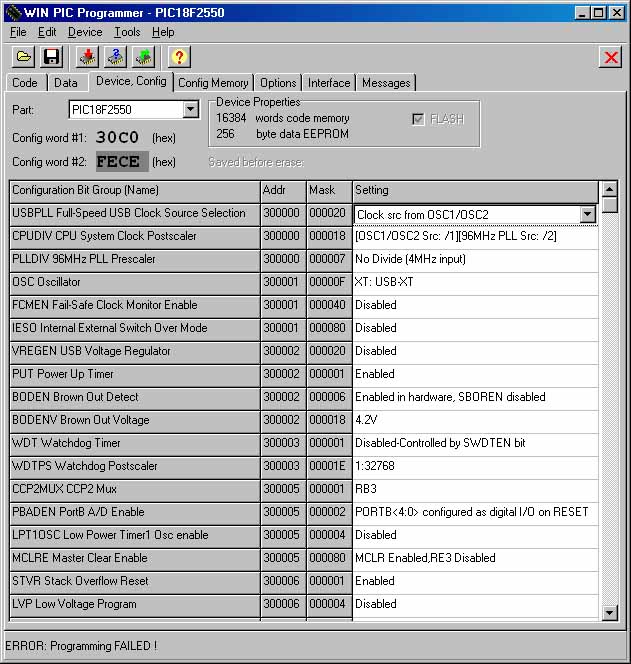Select the Interface tab
The width and height of the screenshot is (631, 664).
pos(329,83)
